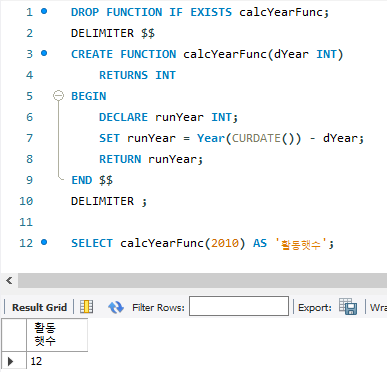Collapse the BEGIN block fold marker
387x372 pixels.
[58, 96]
